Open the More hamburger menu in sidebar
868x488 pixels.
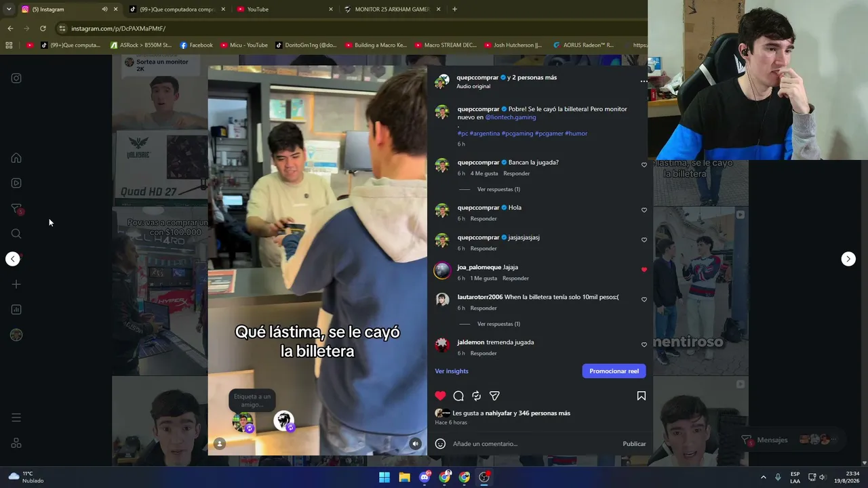click(x=16, y=418)
